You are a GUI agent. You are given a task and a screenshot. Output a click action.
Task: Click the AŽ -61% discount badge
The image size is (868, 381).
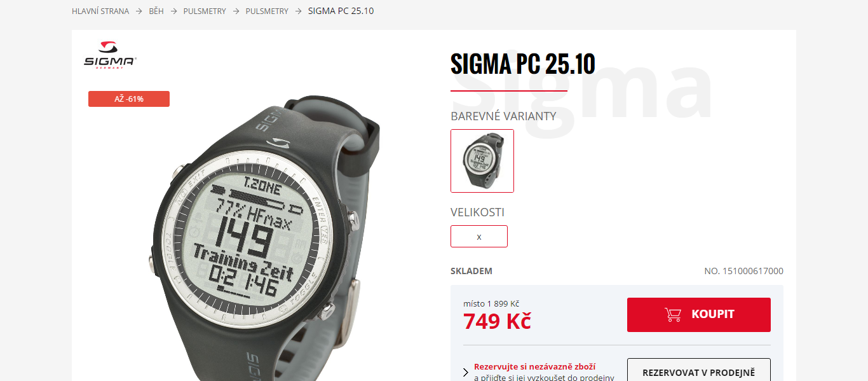129,99
